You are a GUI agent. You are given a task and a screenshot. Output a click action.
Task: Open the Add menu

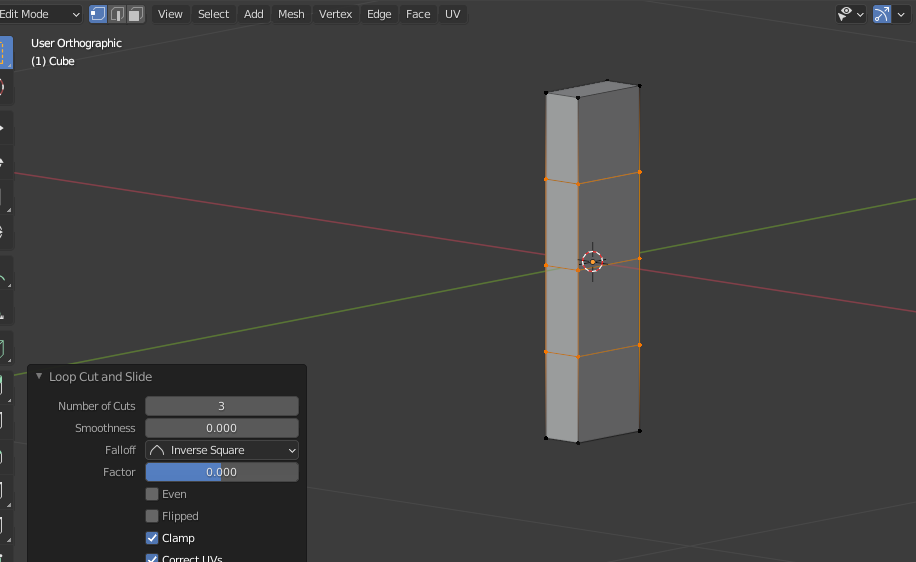pos(254,14)
